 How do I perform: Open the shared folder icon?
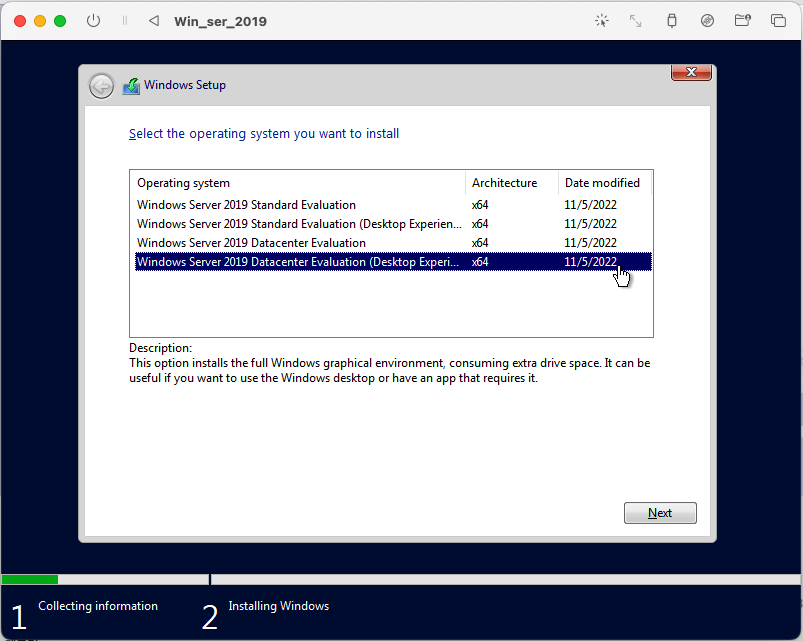(743, 21)
